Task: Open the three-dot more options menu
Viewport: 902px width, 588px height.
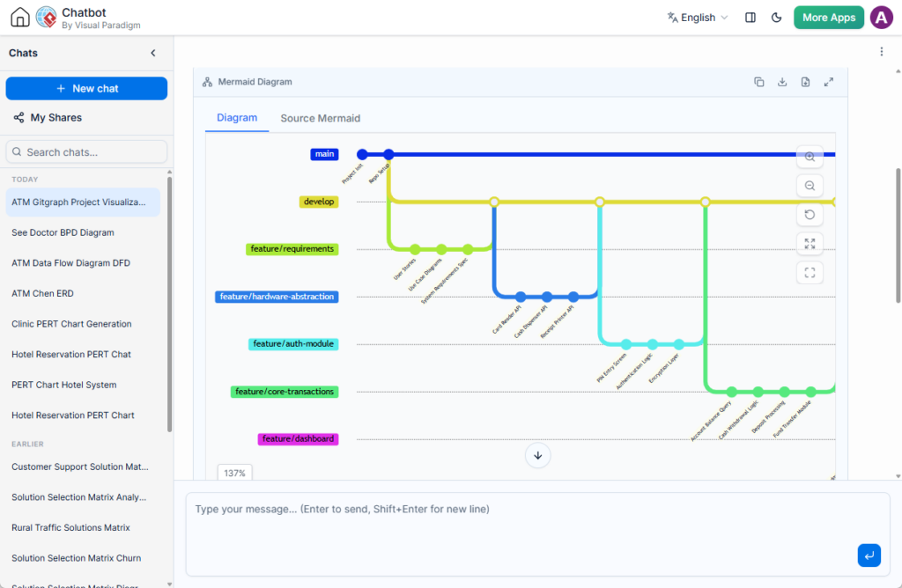Action: (x=881, y=52)
